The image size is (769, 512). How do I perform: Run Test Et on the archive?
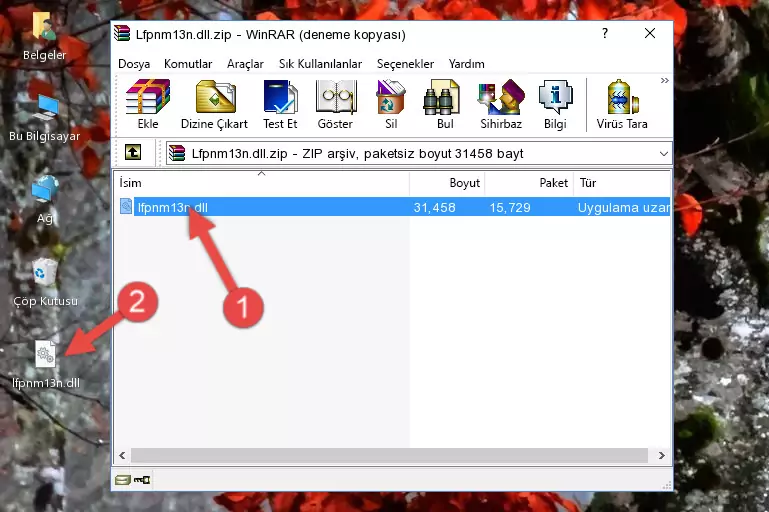(x=280, y=104)
